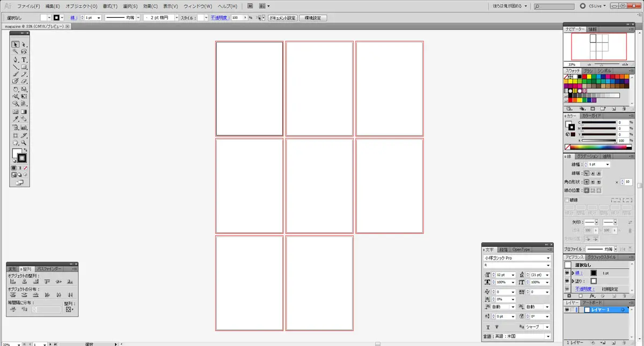The height and width of the screenshot is (346, 644).
Task: Select the Eraser tool
Action: click(x=24, y=82)
